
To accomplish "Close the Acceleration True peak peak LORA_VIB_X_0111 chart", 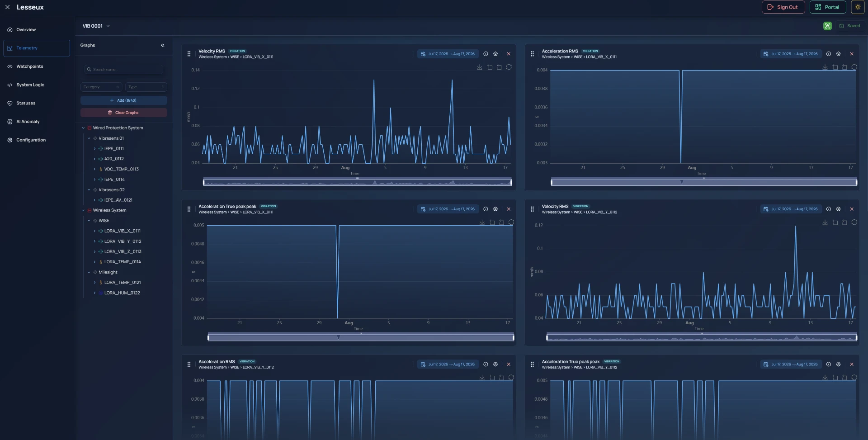I will click(509, 209).
